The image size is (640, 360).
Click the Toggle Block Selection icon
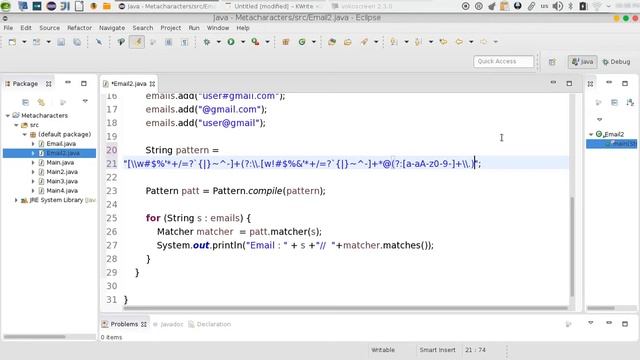coord(169,42)
